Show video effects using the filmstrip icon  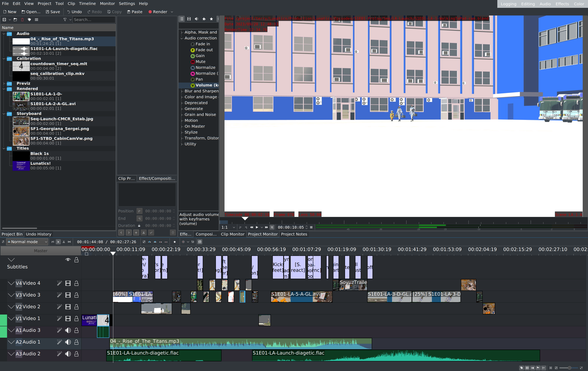pos(189,19)
